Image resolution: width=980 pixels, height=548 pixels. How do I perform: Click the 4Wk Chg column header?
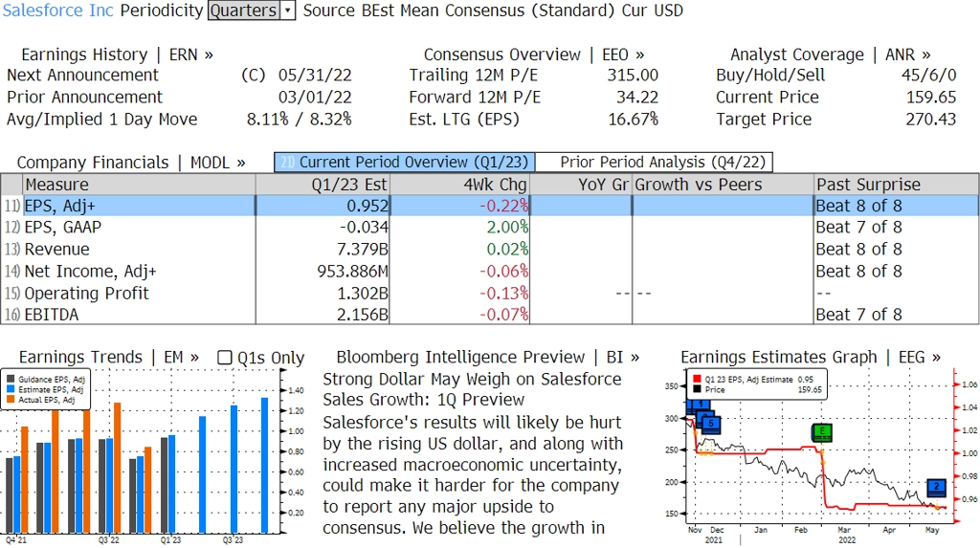tap(459, 185)
